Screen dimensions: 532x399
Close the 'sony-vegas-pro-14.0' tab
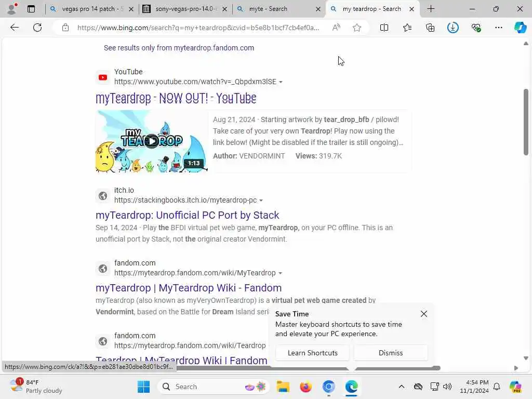(224, 9)
